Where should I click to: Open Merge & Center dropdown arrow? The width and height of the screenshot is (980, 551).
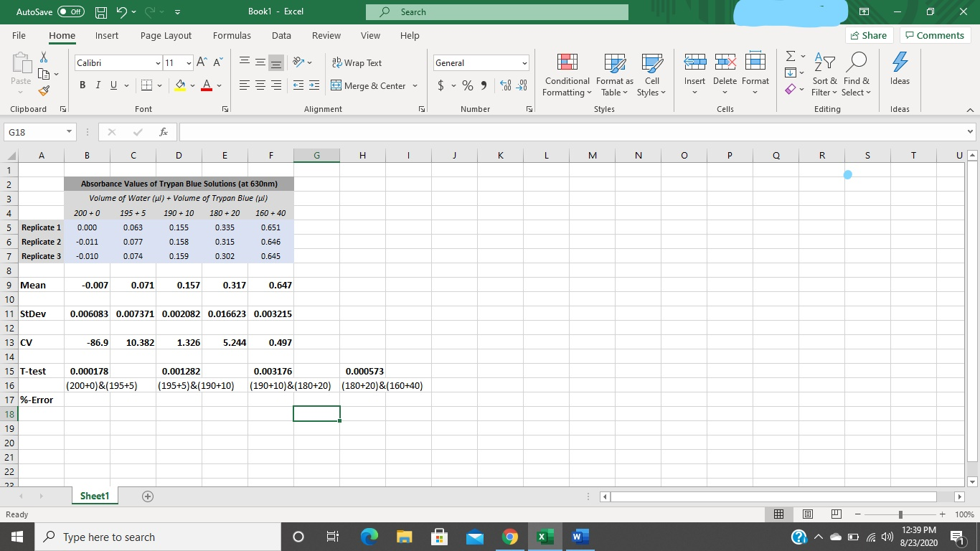(x=414, y=86)
